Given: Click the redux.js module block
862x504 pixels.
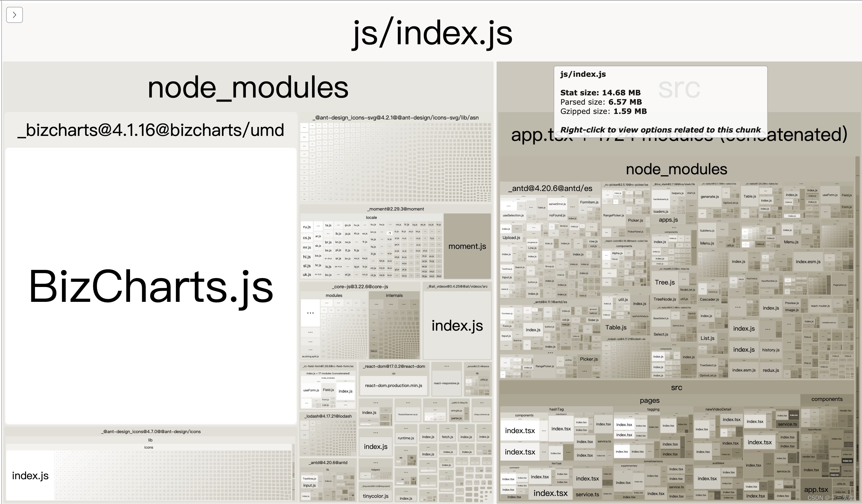Looking at the screenshot, I should 771,370.
